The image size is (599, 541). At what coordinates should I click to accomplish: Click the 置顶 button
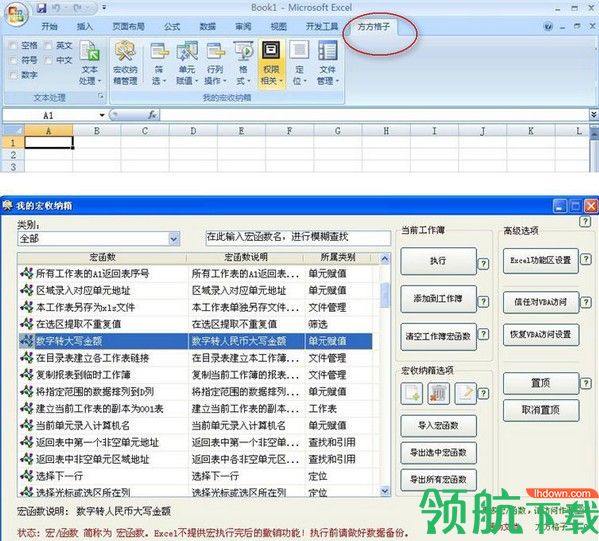coord(541,383)
